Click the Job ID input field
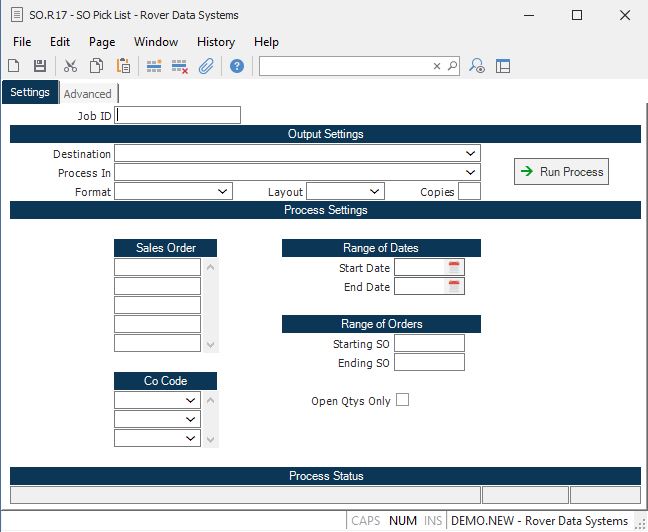Image resolution: width=648 pixels, height=532 pixels. tap(178, 115)
